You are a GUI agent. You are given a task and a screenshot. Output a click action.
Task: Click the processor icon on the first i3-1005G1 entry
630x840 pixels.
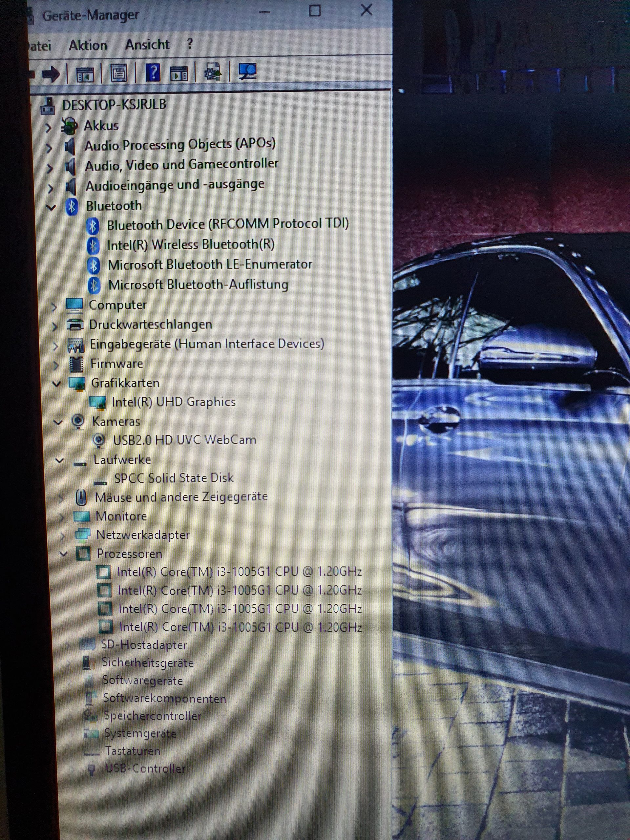point(103,571)
